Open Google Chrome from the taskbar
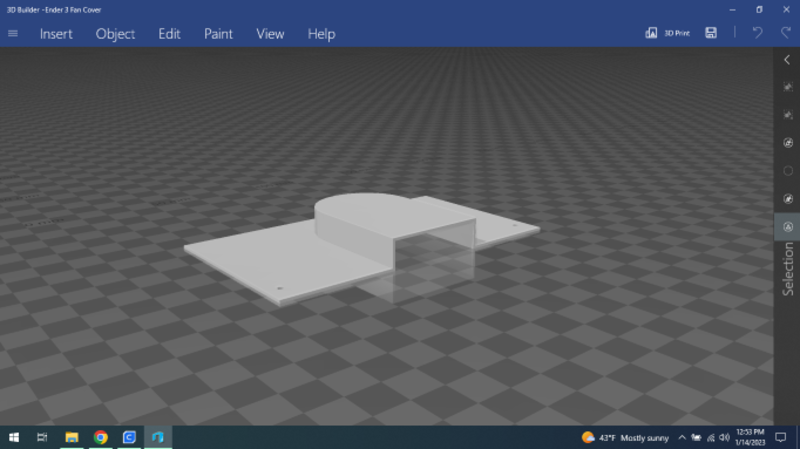Viewport: 800px width, 449px height. click(100, 438)
